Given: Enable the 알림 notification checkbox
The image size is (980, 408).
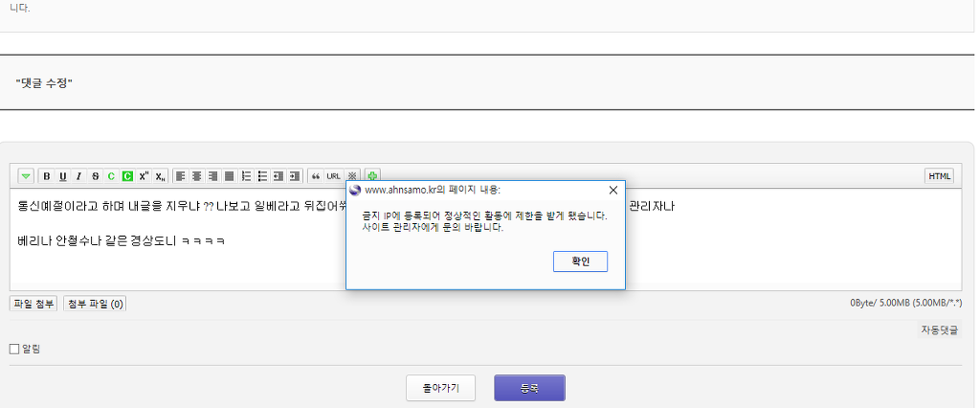Looking at the screenshot, I should coord(14,349).
